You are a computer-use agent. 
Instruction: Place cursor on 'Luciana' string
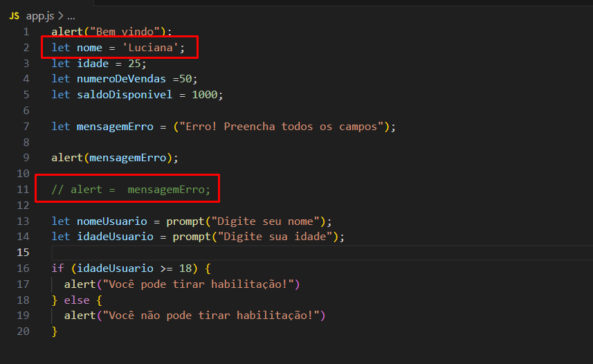click(150, 48)
